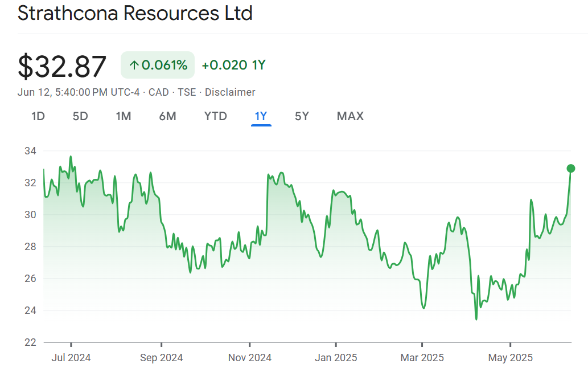Screen dimensions: 588x376
Task: Select the 5D chart range
Action: (x=80, y=116)
